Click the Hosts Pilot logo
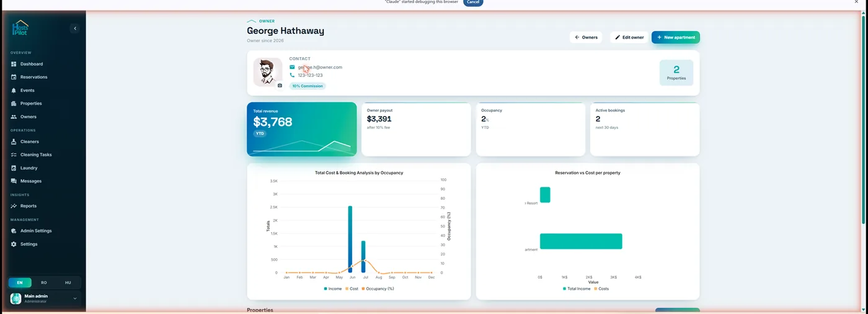This screenshot has height=314, width=868. pyautogui.click(x=20, y=28)
